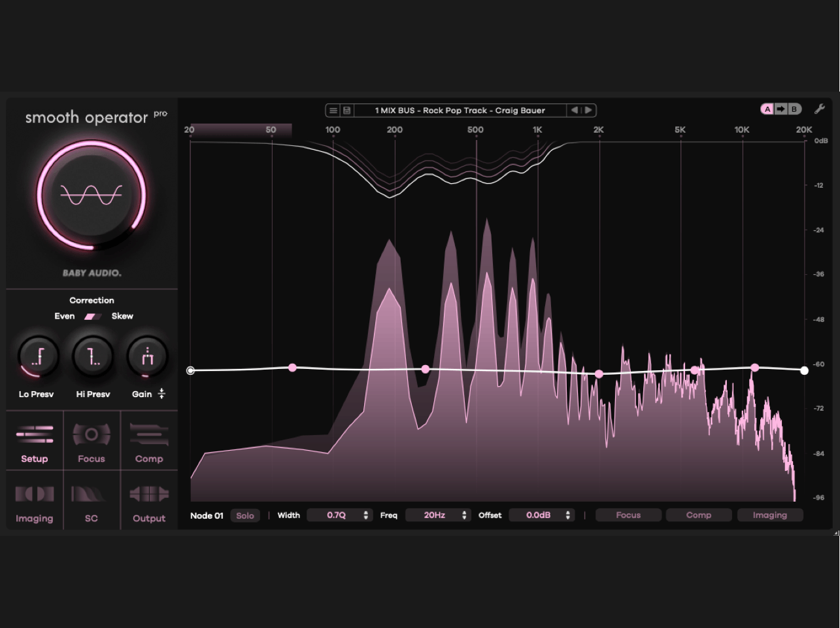The width and height of the screenshot is (840, 628).
Task: Open the SC sidechain panel icon
Action: click(x=88, y=494)
